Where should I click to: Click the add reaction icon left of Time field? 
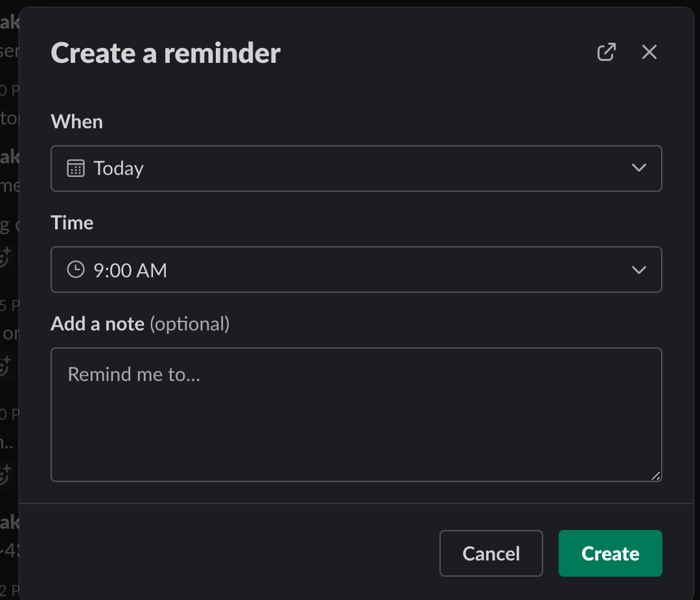[x=5, y=257]
